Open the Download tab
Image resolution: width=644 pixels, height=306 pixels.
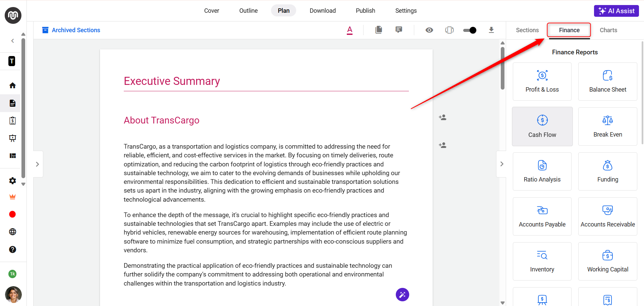tap(323, 11)
